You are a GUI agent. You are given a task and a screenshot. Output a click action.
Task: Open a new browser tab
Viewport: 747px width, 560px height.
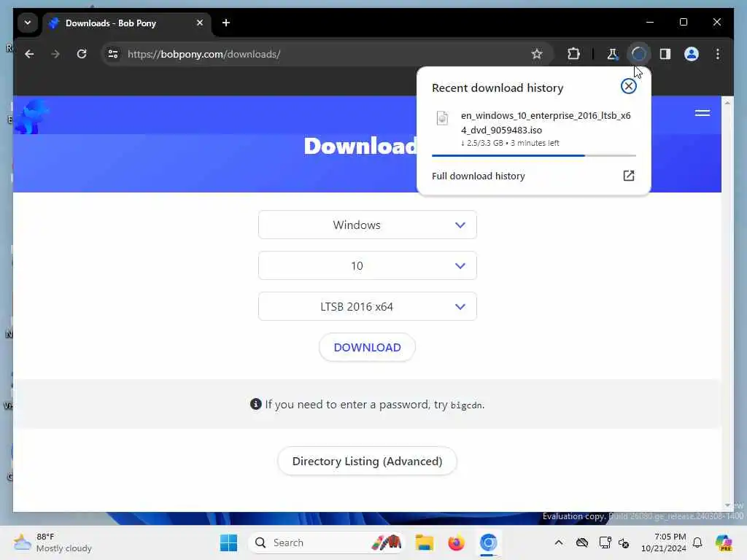226,23
